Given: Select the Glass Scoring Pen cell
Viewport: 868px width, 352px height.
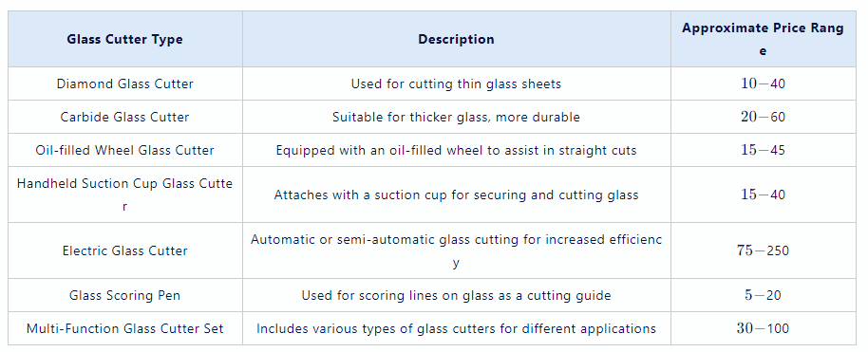Looking at the screenshot, I should click(125, 296).
